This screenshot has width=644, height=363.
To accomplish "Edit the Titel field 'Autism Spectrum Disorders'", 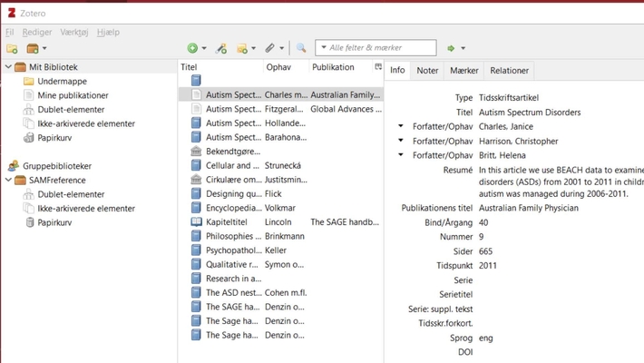I will (530, 113).
